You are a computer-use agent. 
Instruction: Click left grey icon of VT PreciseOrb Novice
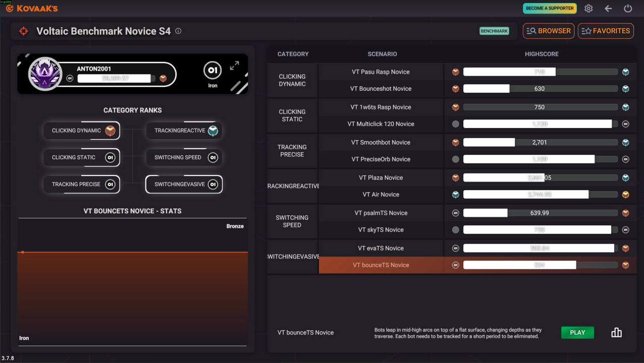click(x=456, y=159)
